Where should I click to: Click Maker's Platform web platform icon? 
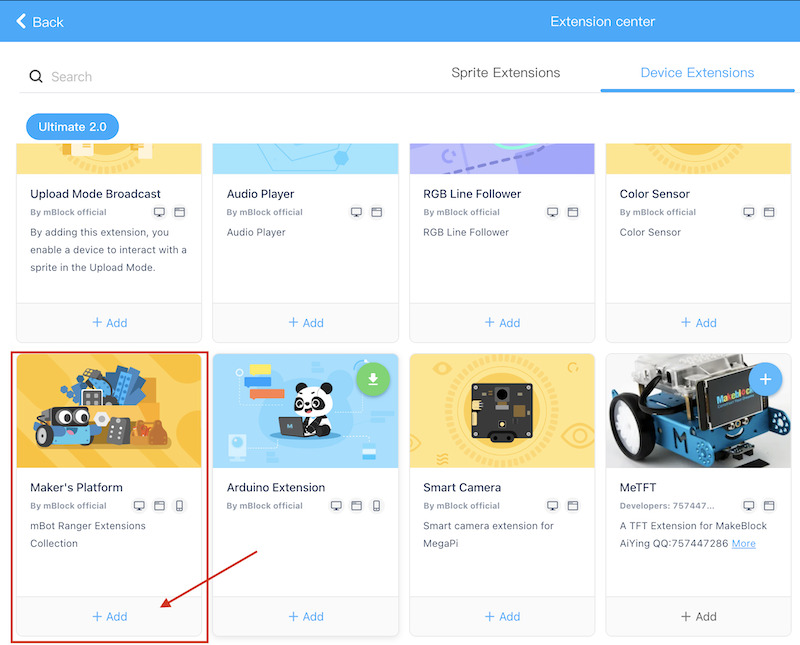[x=160, y=505]
